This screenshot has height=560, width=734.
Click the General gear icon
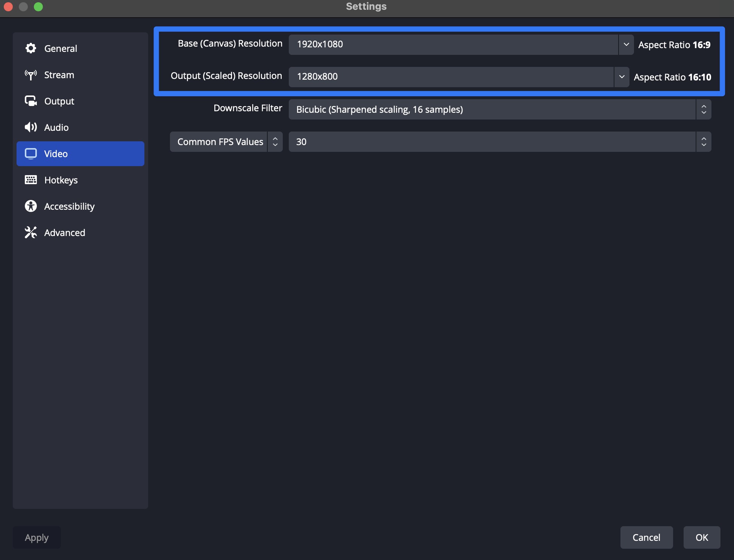point(30,48)
